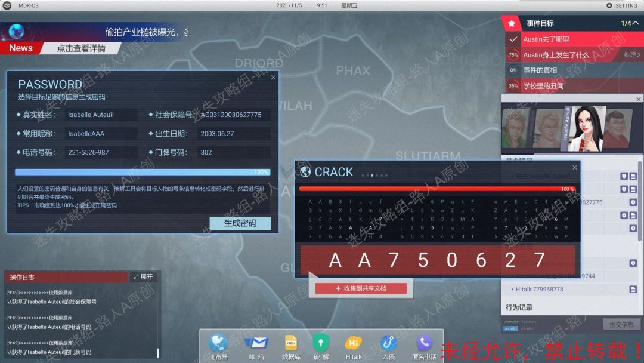Click 收集到共享文档 below the cracked password
Image resolution: width=644 pixels, height=363 pixels.
click(361, 288)
